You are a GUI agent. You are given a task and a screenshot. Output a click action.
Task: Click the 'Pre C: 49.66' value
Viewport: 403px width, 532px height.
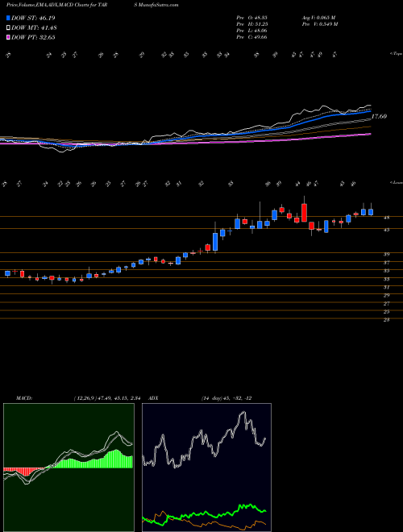(252, 37)
